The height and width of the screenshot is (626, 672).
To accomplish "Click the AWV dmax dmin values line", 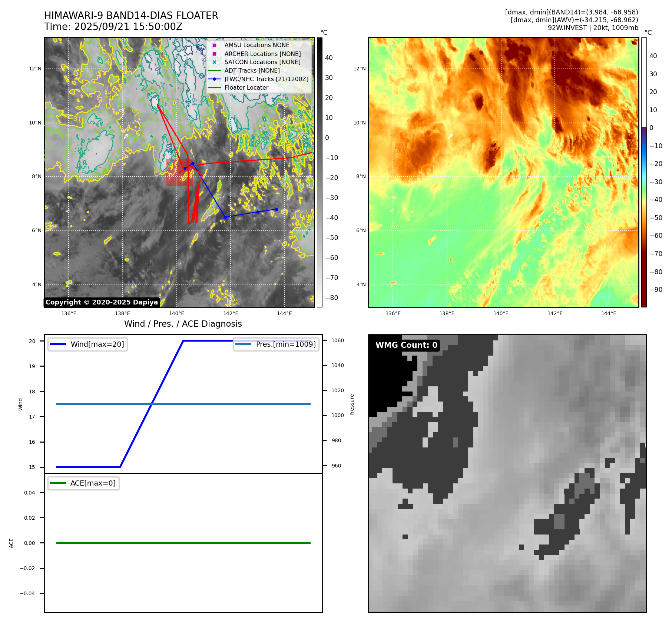I will click(x=574, y=20).
